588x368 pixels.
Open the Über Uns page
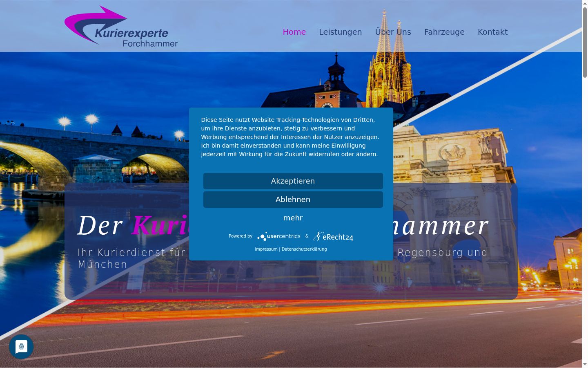393,32
